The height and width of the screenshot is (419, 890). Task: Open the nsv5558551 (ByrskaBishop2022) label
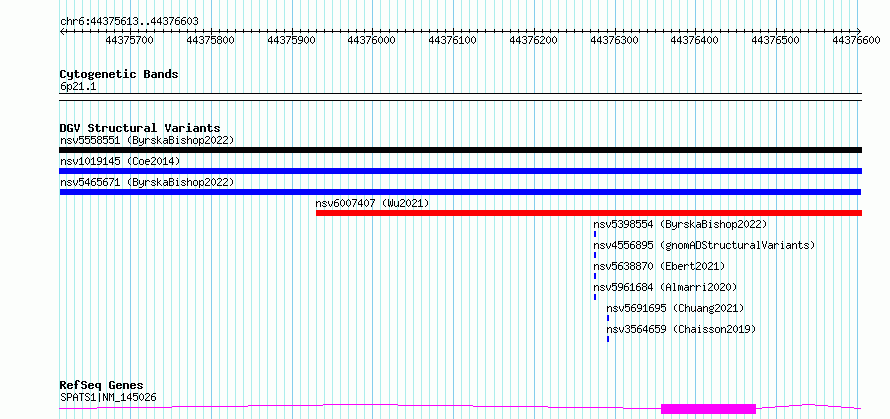[x=146, y=140]
